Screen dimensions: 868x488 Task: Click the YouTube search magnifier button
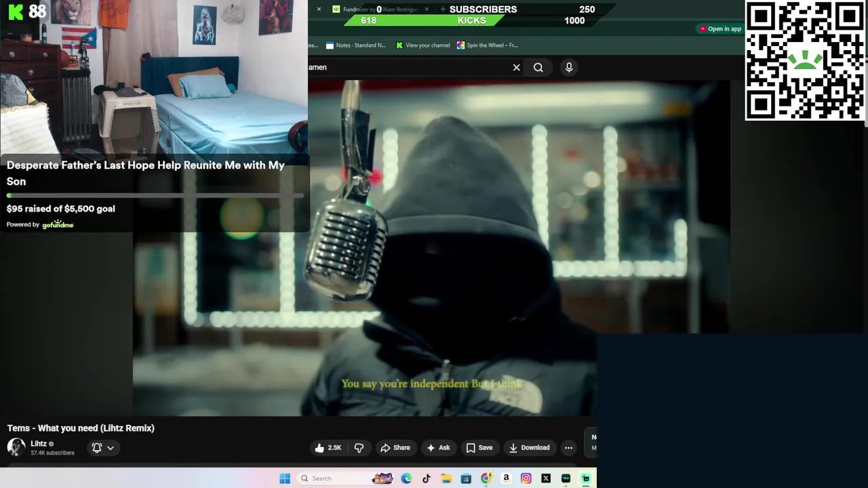click(x=538, y=67)
